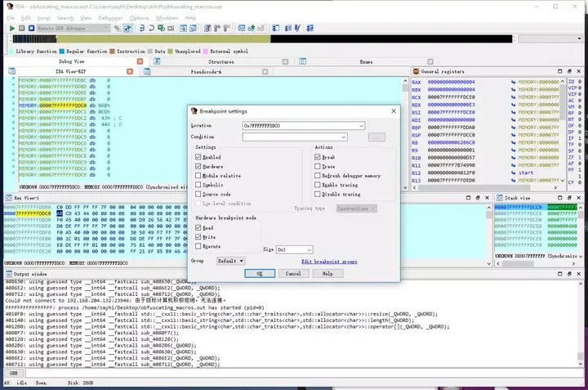Click the 'start' label in the R12 row
This screenshot has height=390, width=588.
coord(526,173)
